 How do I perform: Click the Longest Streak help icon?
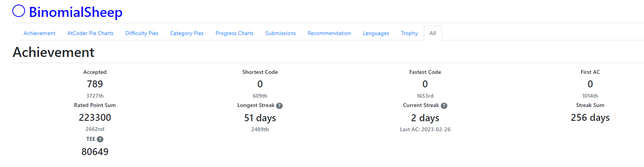click(x=279, y=106)
